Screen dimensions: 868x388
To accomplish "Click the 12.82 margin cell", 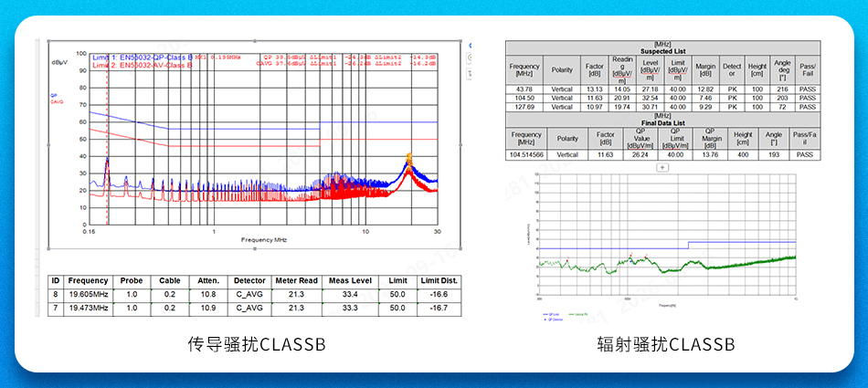I will pyautogui.click(x=705, y=89).
